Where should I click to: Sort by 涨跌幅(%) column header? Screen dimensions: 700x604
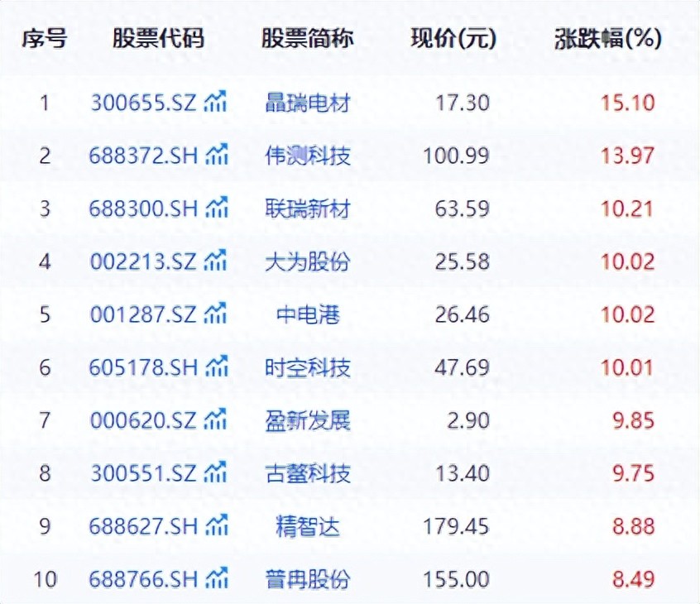pos(607,39)
